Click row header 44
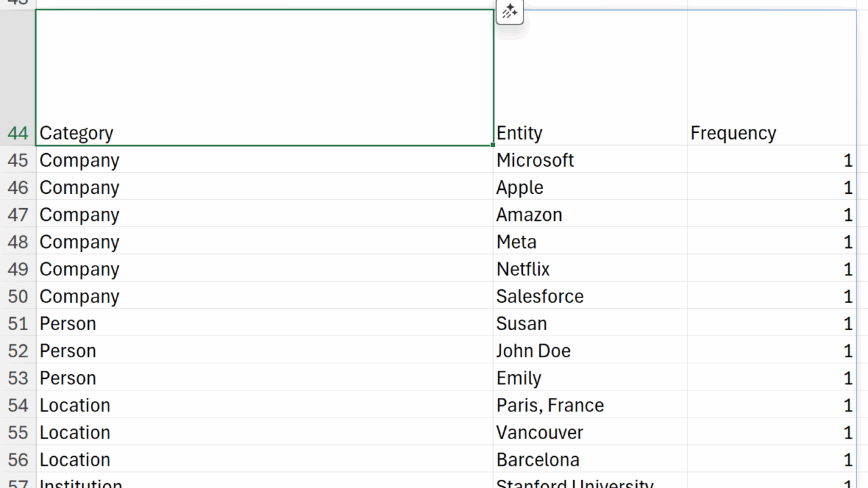This screenshot has height=488, width=868. 18,133
